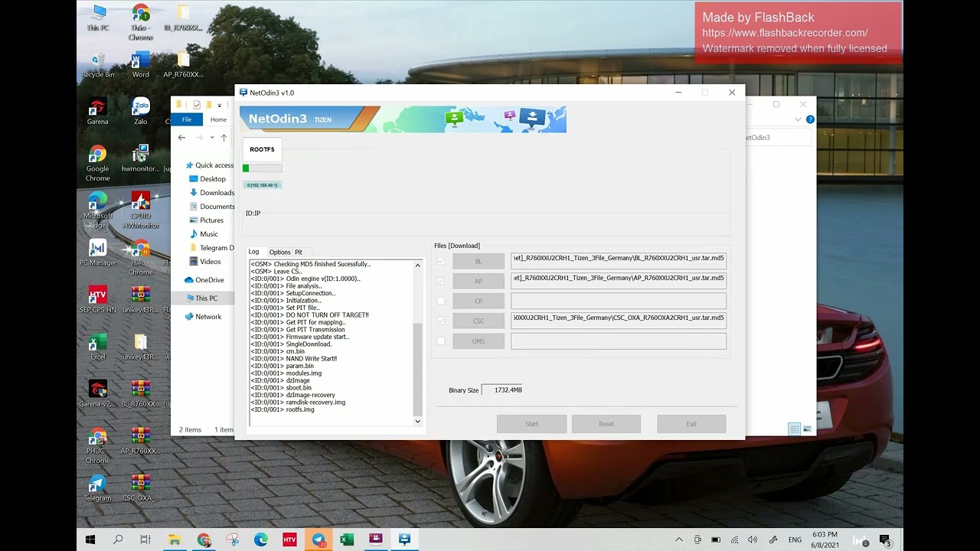Open File menu in Explorer

tap(187, 119)
